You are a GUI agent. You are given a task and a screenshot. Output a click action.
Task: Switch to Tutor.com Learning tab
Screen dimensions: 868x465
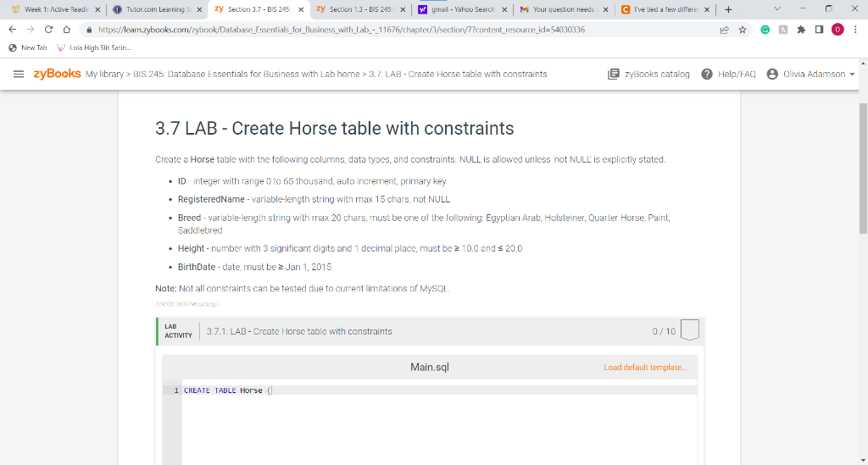click(157, 9)
